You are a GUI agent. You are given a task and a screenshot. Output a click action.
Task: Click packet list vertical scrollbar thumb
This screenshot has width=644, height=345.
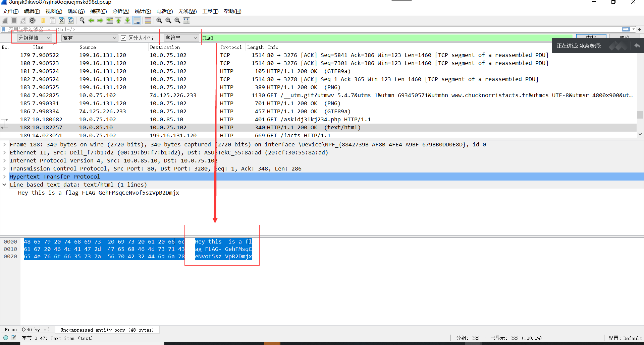640,115
